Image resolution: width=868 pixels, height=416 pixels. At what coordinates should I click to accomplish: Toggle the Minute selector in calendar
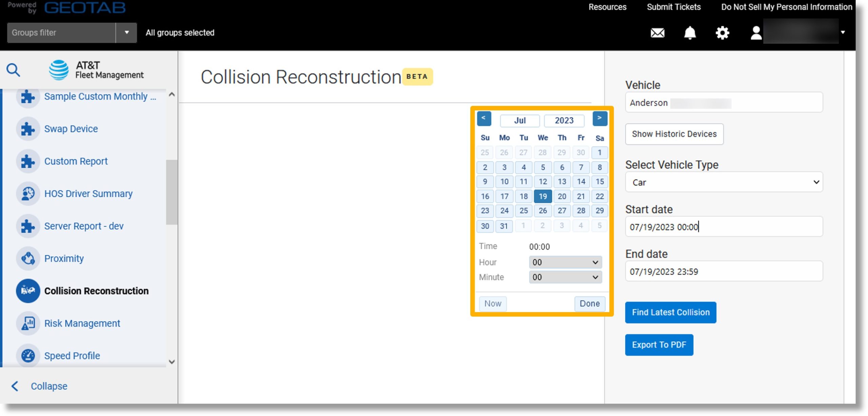tap(564, 276)
